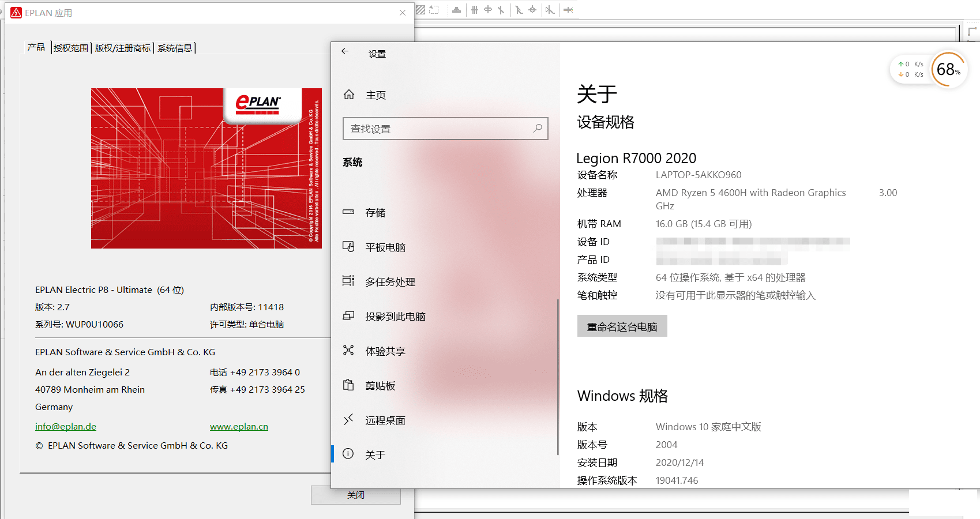Screen dimensions: 980x519
Task: Click the switch contact symbol icon
Action: point(519,10)
